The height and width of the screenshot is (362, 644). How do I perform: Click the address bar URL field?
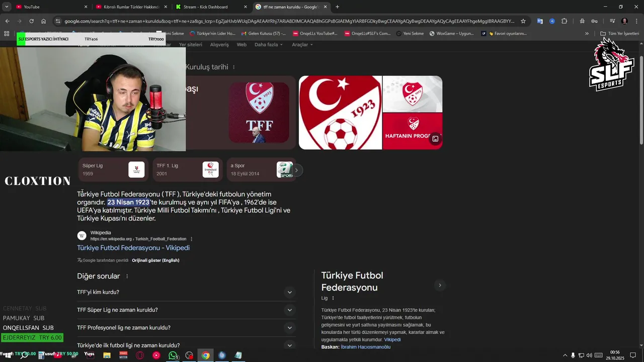coord(289,21)
